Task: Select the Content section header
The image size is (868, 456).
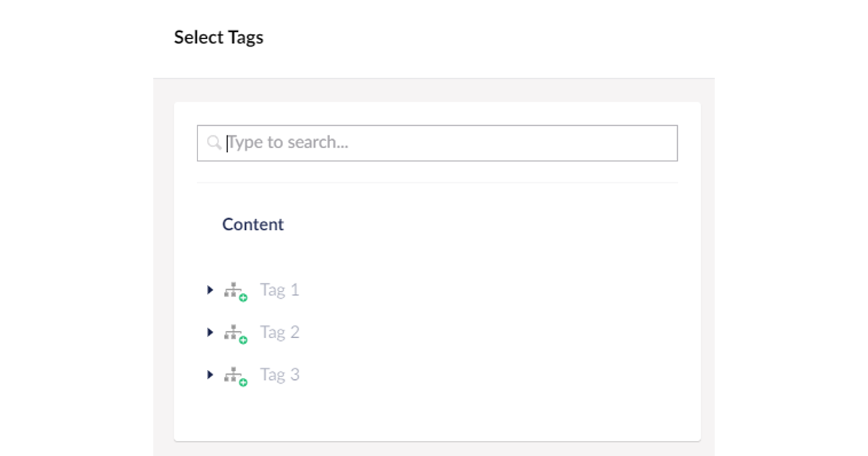Action: [x=252, y=224]
